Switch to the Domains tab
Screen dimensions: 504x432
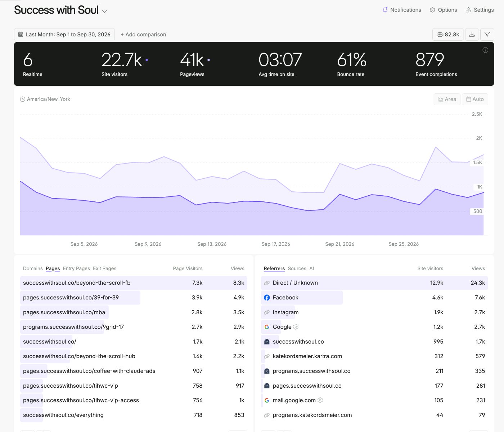click(x=33, y=268)
